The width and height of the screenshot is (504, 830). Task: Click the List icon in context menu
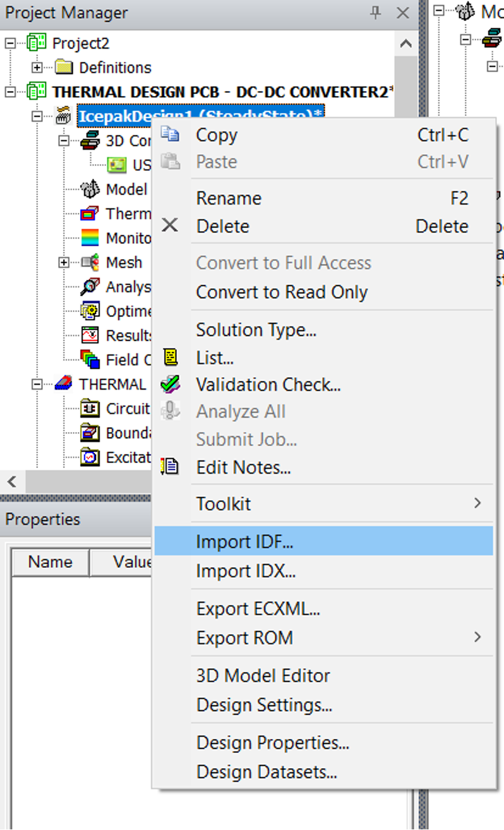171,358
